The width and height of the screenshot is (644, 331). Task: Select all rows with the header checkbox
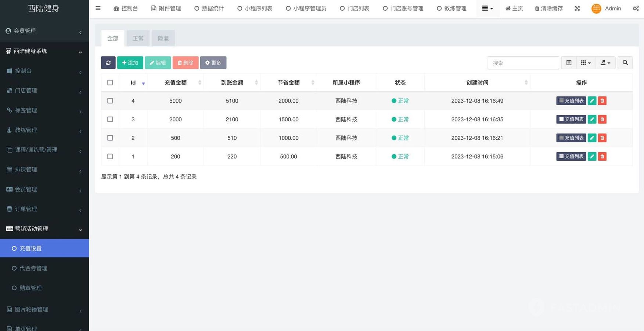point(110,83)
